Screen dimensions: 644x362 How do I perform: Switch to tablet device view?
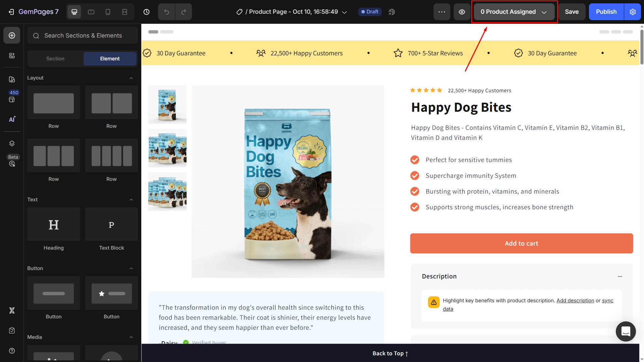click(x=91, y=12)
